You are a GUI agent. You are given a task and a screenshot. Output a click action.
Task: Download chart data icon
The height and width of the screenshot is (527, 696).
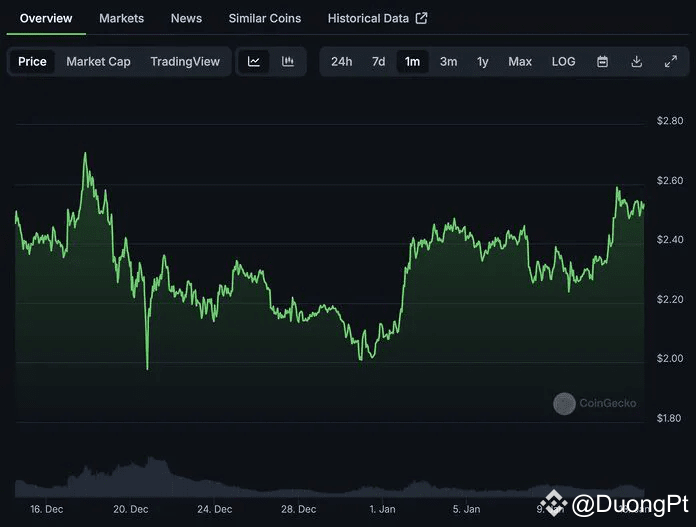[x=637, y=62]
